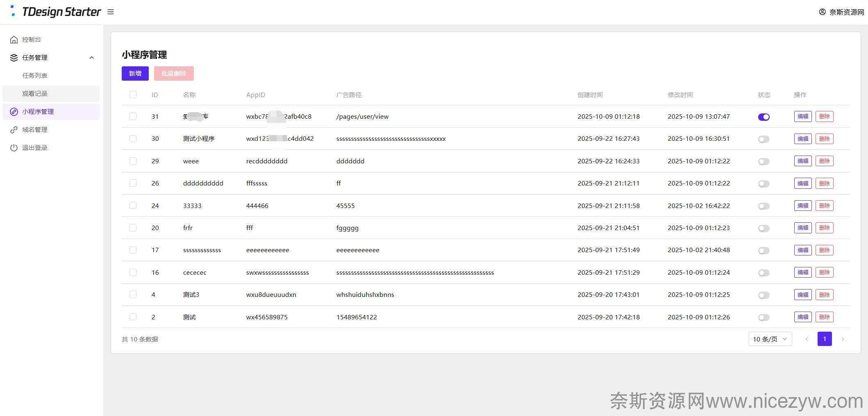Collapse the 任务管理 submenu chevron
The width and height of the screenshot is (868, 416).
click(92, 58)
